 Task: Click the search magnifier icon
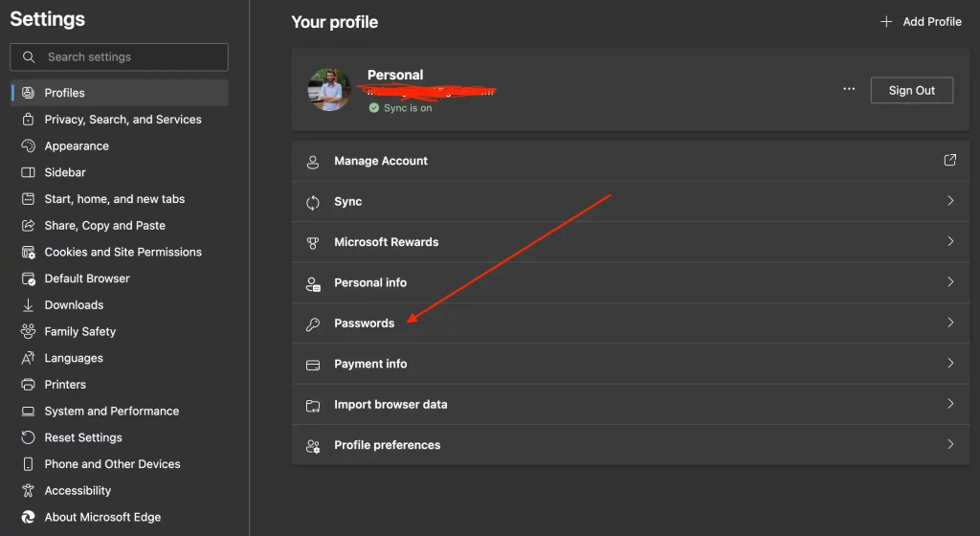(x=28, y=56)
